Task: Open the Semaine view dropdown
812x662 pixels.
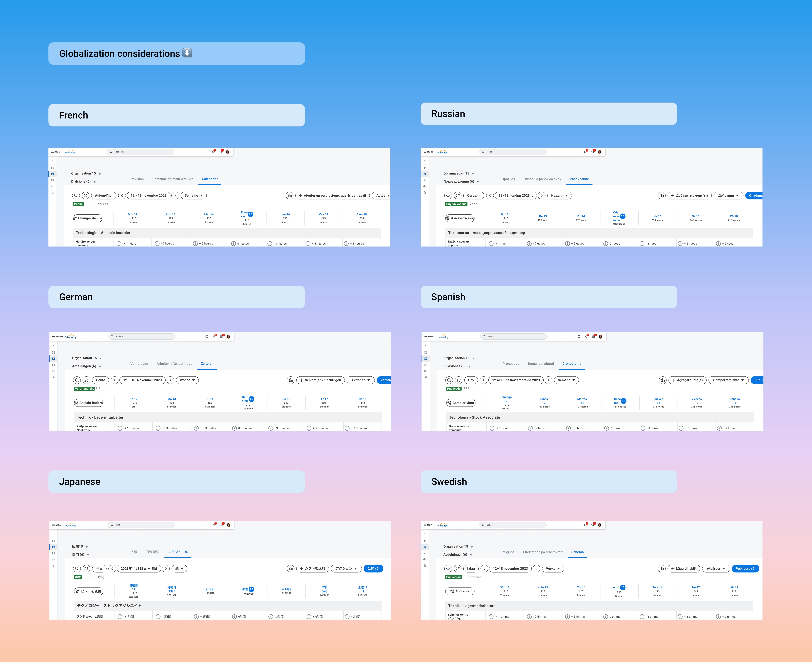Action: pyautogui.click(x=194, y=196)
